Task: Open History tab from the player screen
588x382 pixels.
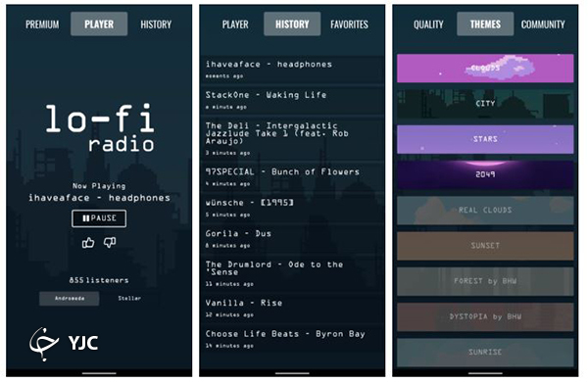Action: pyautogui.click(x=156, y=24)
